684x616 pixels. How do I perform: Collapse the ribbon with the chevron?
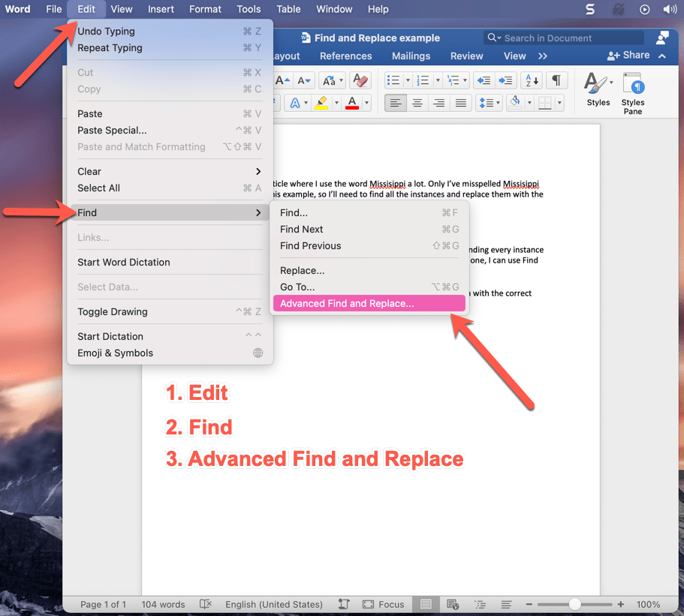pos(662,56)
